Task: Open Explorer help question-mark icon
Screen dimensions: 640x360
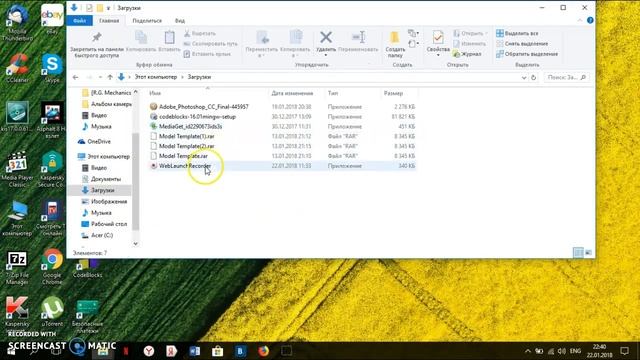Action: pos(590,20)
